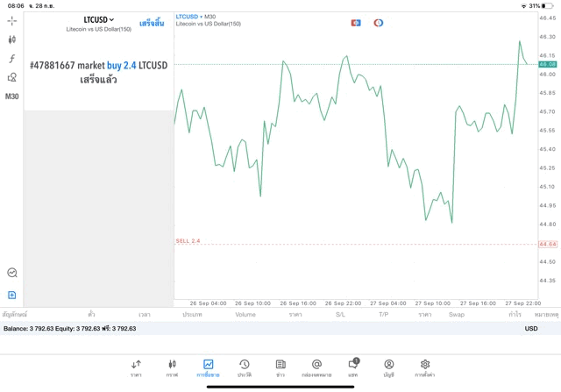Open the กราฟ chart tab
The height and width of the screenshot is (392, 561).
(x=172, y=368)
